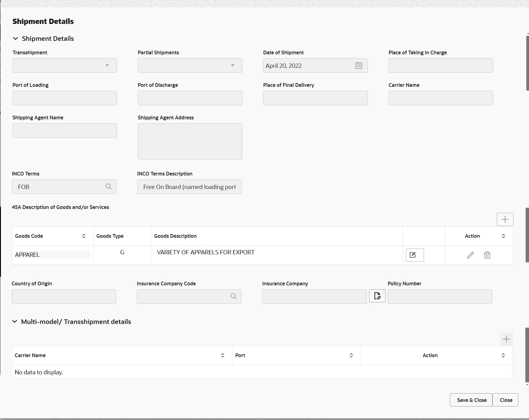Screen dimensions: 529x420
Task: Click into the Country of Origin field
Action: tap(64, 296)
